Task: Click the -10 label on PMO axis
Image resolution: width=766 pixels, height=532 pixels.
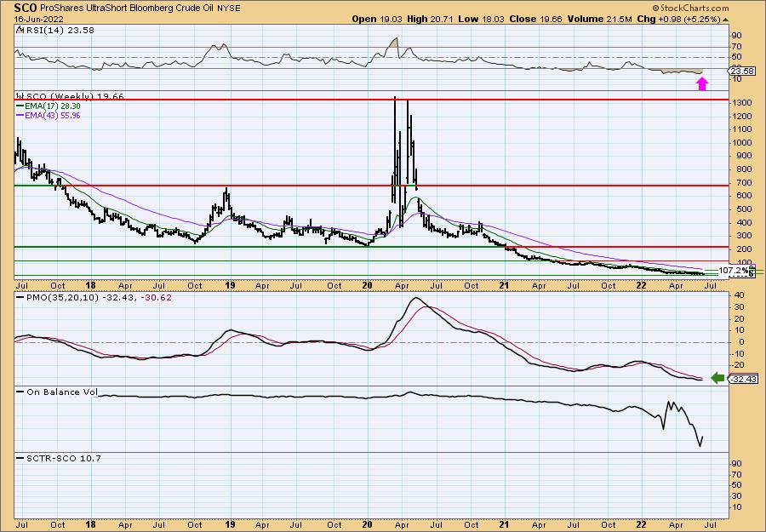Action: 737,354
